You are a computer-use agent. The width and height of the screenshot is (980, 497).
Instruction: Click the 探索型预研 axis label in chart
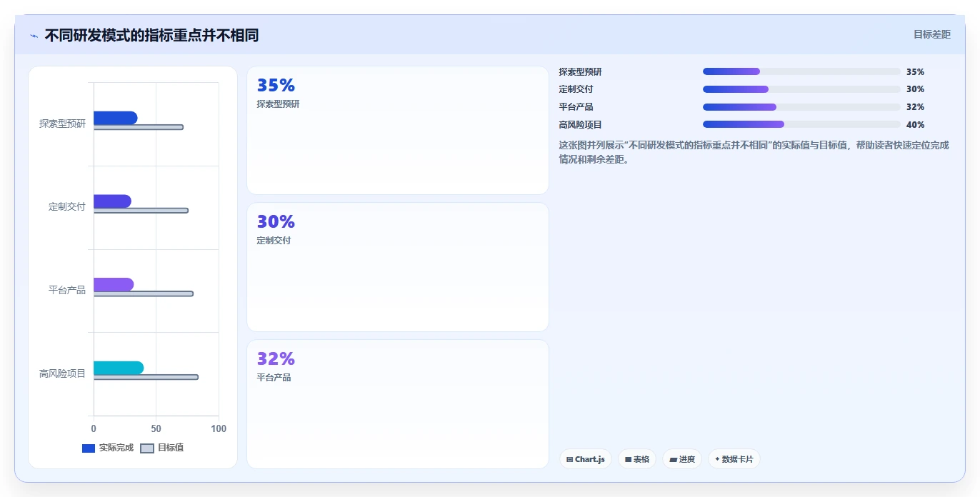[62, 124]
